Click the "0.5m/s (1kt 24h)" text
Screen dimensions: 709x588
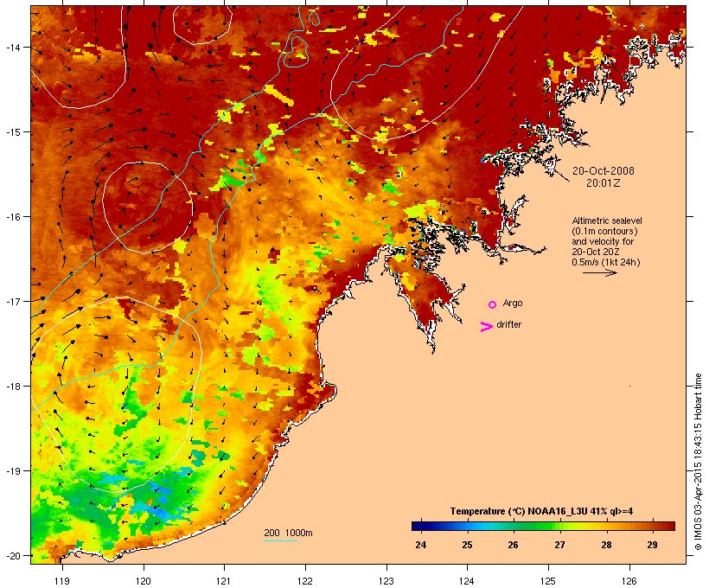click(606, 262)
